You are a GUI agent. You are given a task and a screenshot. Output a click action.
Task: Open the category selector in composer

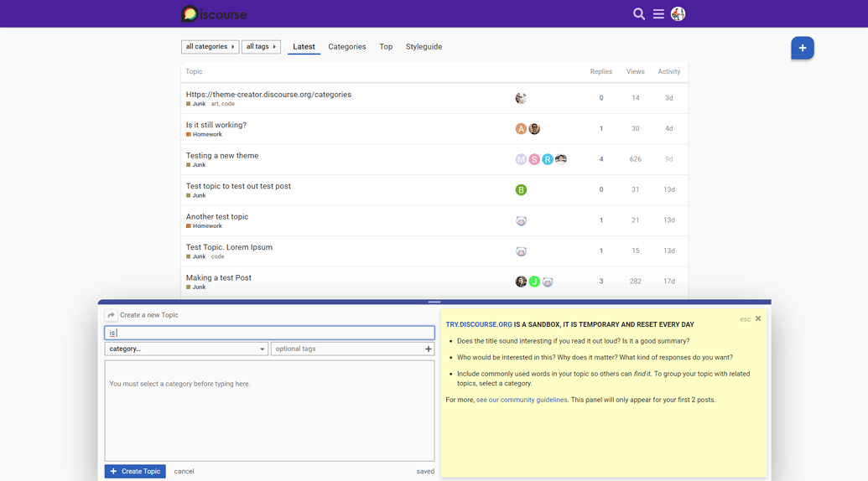pos(186,349)
